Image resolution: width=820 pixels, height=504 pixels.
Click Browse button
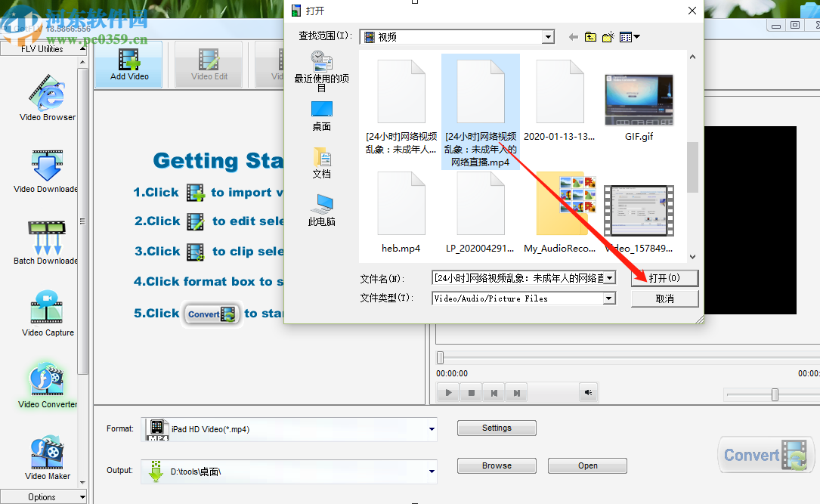click(497, 465)
